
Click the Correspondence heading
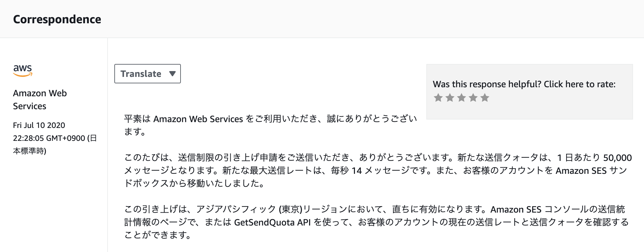[57, 19]
